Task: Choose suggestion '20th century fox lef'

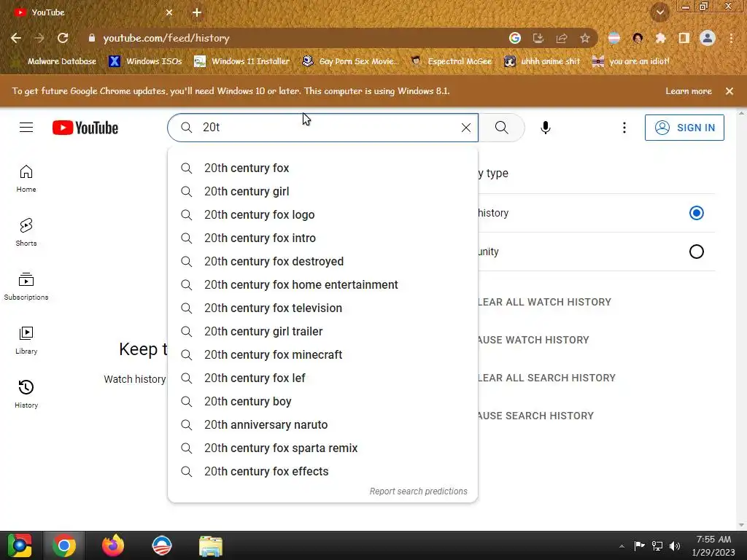Action: pos(322,378)
